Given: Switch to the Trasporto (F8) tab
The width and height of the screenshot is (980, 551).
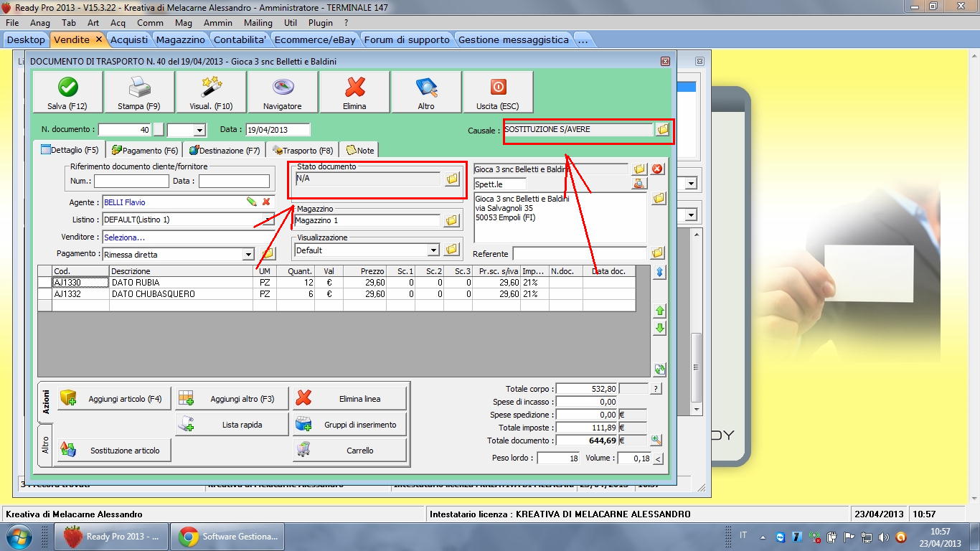Looking at the screenshot, I should pos(303,151).
